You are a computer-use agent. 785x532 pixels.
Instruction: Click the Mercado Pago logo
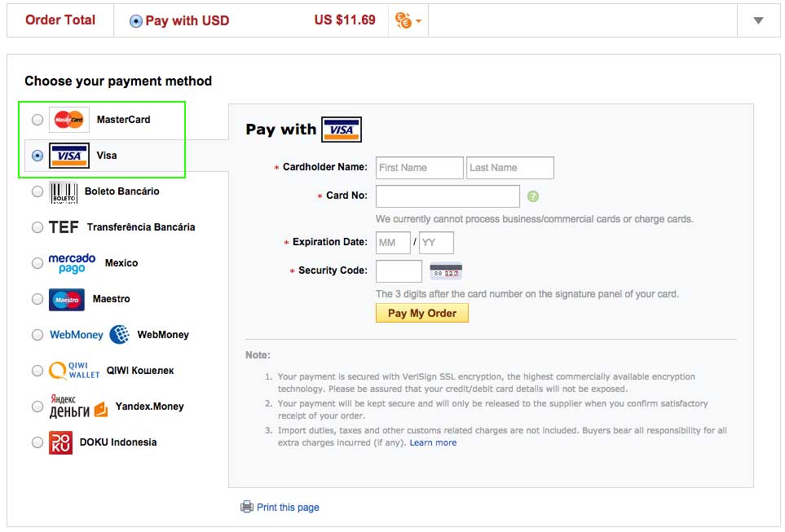pos(72,263)
